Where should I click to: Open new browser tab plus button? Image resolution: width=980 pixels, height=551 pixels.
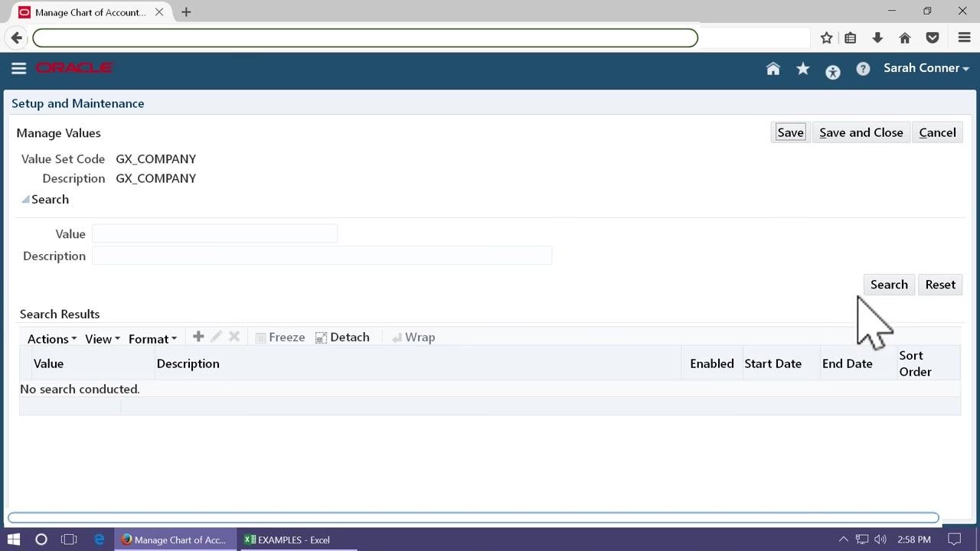tap(186, 12)
